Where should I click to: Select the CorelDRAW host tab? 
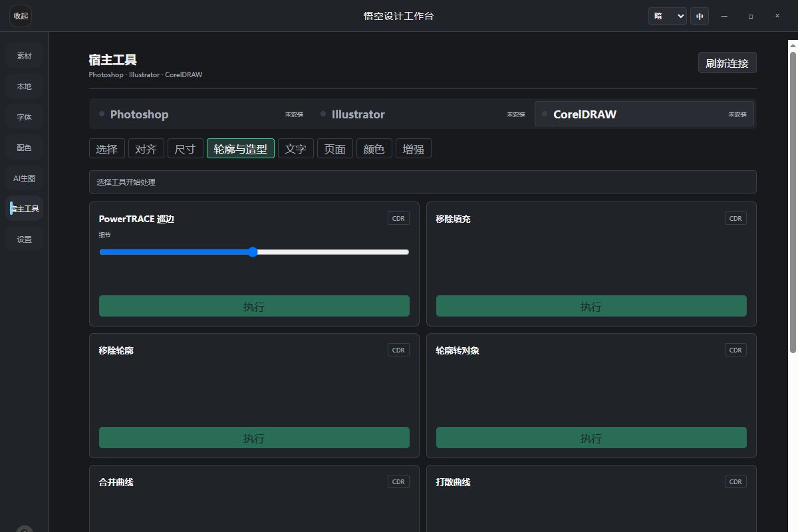(x=644, y=114)
